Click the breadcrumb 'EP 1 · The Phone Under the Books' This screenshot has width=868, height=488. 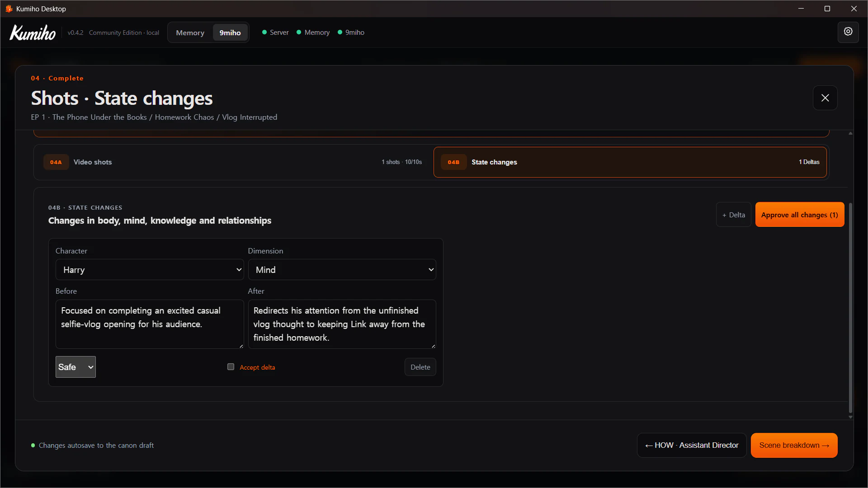(x=89, y=117)
